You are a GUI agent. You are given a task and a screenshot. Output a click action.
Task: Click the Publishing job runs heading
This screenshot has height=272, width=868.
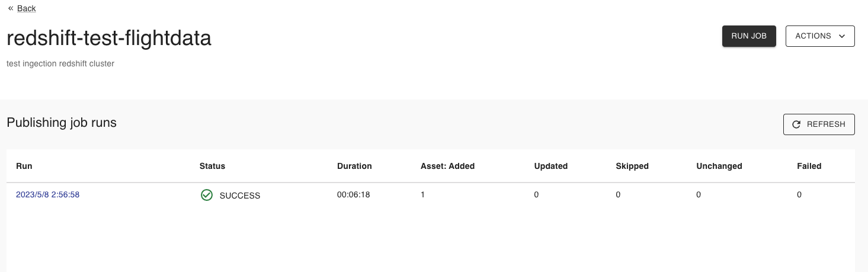pos(62,123)
